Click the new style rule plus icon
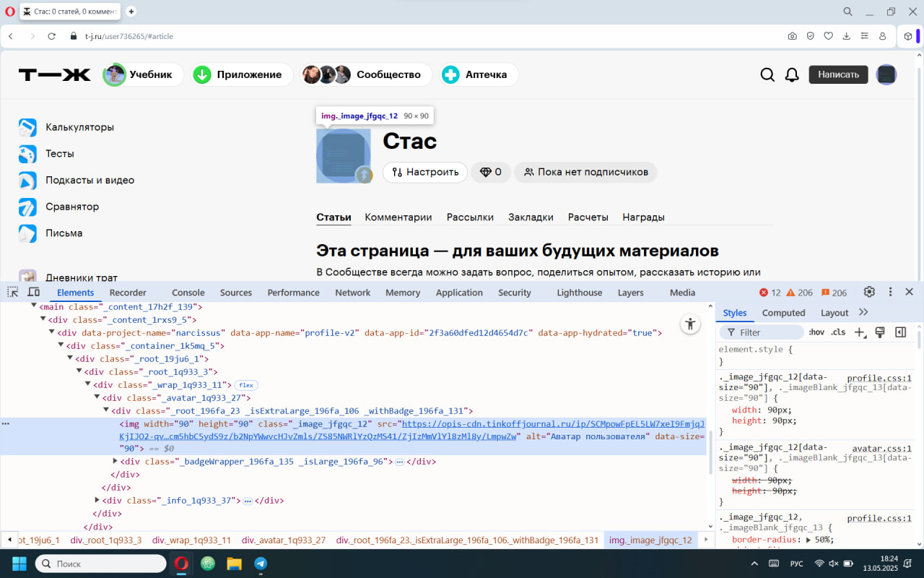 point(860,332)
